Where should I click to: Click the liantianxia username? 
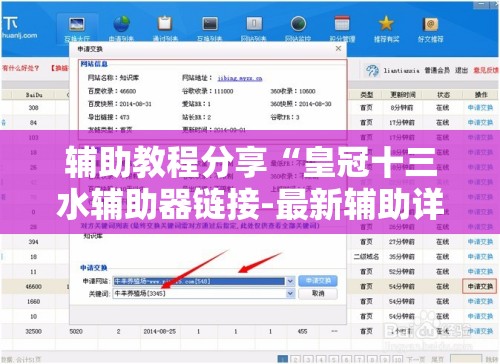click(x=401, y=71)
